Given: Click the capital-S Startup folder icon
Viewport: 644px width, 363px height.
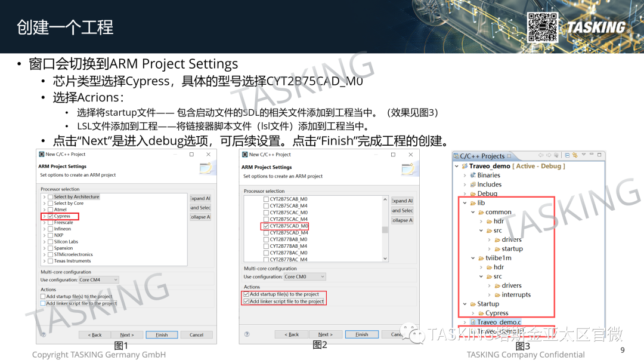Looking at the screenshot, I should (473, 304).
